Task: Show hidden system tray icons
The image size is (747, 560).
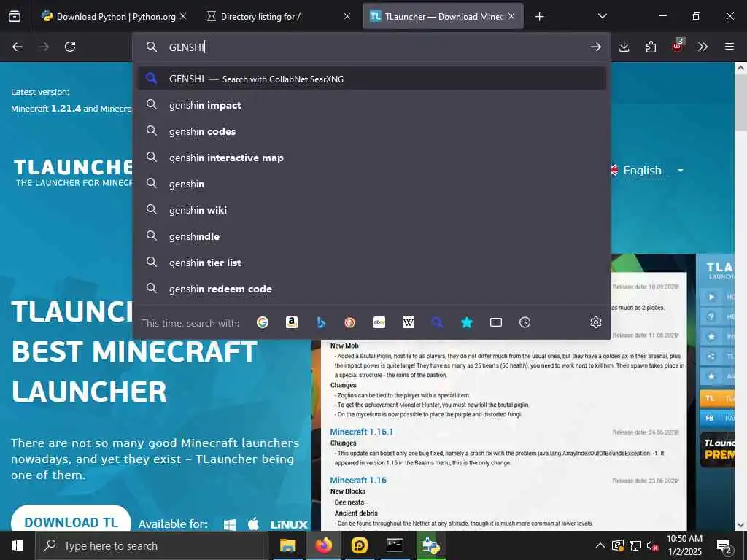Action: (600, 545)
